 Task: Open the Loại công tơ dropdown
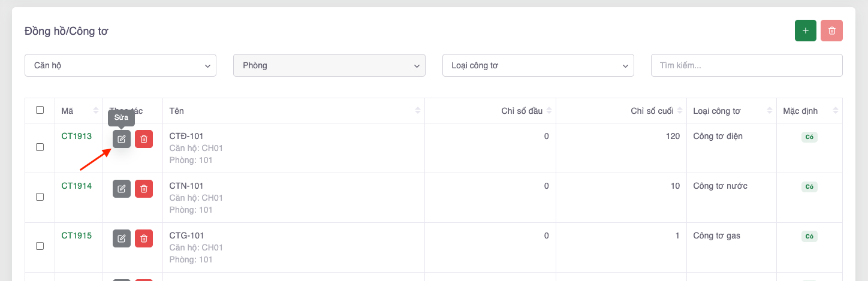538,65
